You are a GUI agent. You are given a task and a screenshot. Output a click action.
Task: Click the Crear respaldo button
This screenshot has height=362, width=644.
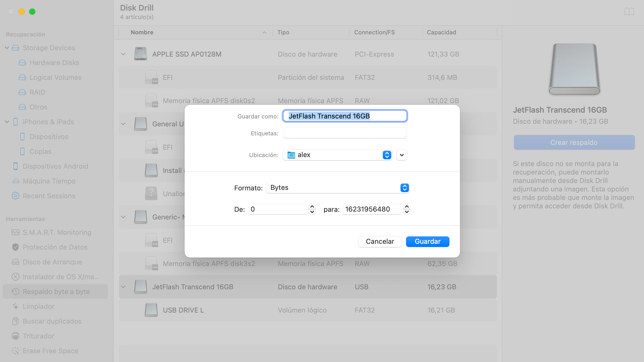pyautogui.click(x=574, y=143)
